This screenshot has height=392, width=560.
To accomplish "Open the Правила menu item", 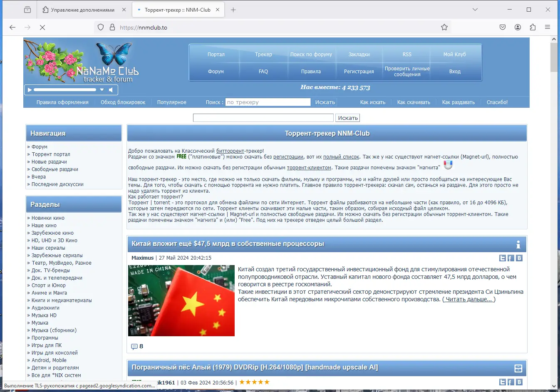I will coord(311,72).
